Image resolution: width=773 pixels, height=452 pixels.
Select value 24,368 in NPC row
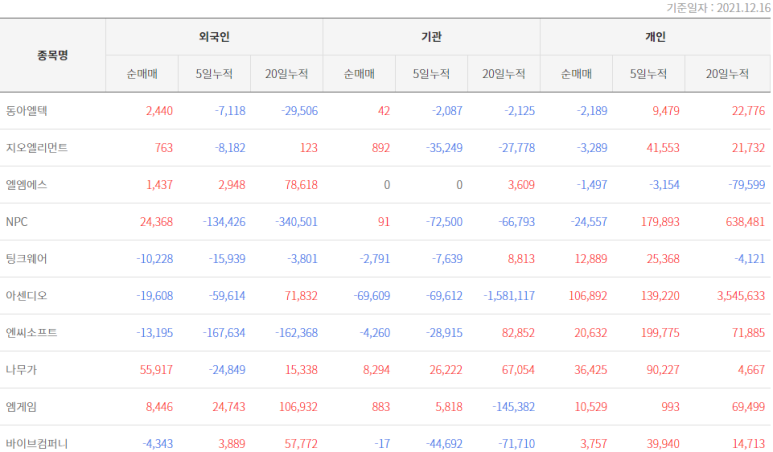coord(156,222)
